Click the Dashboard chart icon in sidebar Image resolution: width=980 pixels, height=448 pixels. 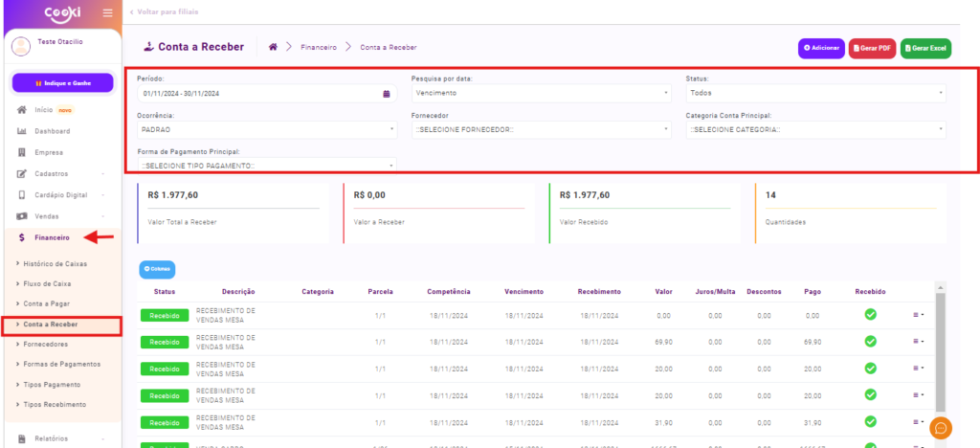tap(22, 131)
